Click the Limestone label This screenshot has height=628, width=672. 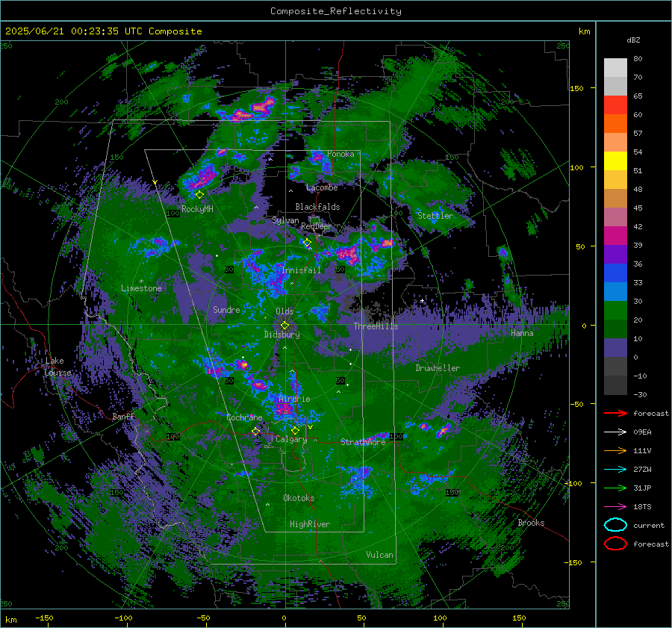click(141, 288)
